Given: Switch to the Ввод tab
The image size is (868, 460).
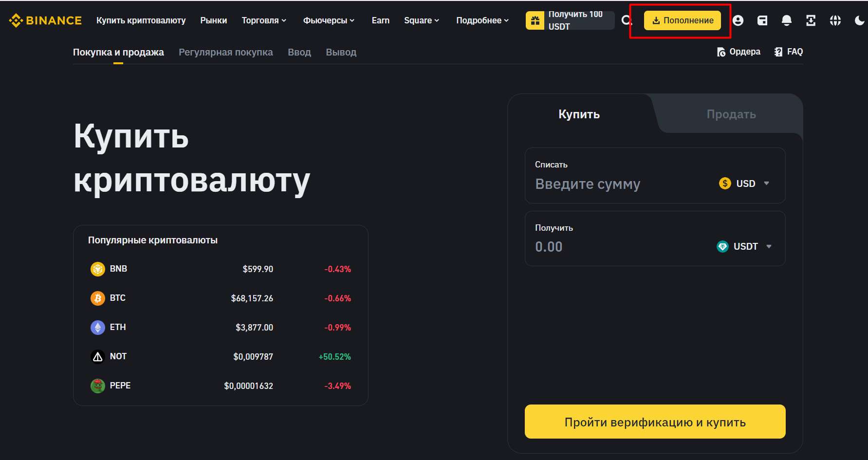Looking at the screenshot, I should (299, 52).
